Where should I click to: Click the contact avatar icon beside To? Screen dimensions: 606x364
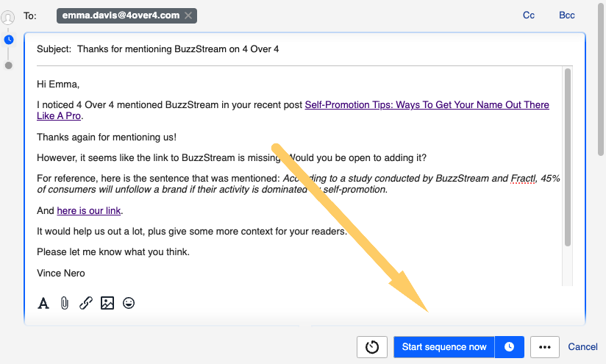9,17
